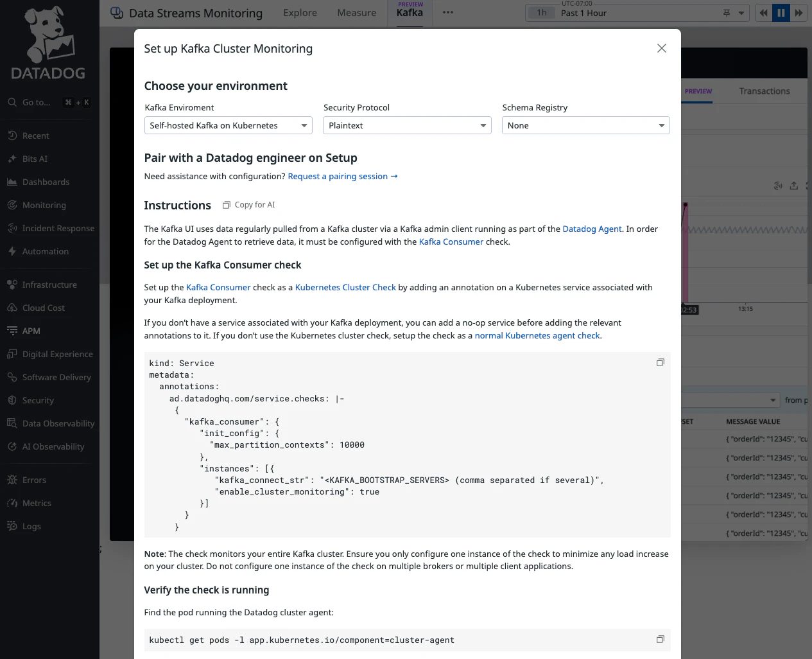Open Bits AI from the sidebar
The height and width of the screenshot is (659, 812).
35,159
